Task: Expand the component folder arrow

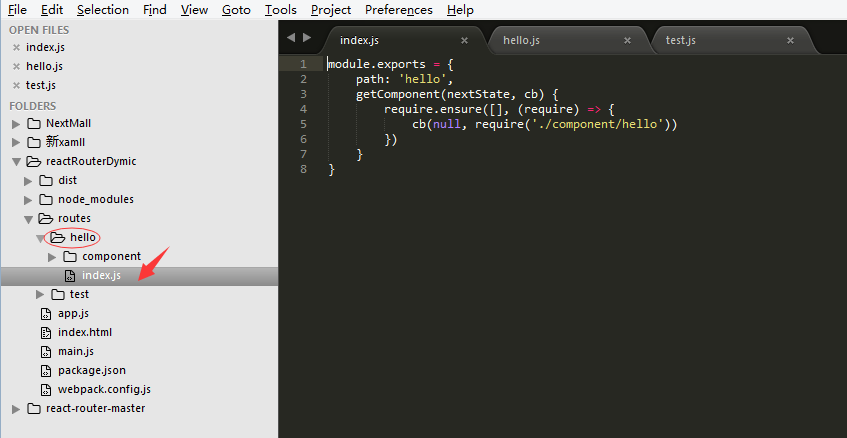Action: coord(52,257)
